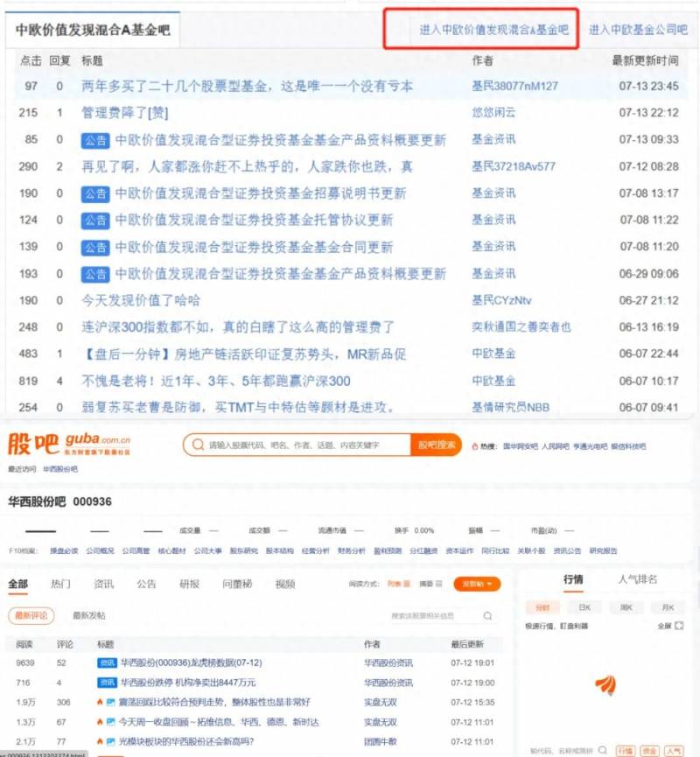The width and height of the screenshot is (700, 757).
Task: Click the search icon next to the stock code input
Action: [x=603, y=750]
